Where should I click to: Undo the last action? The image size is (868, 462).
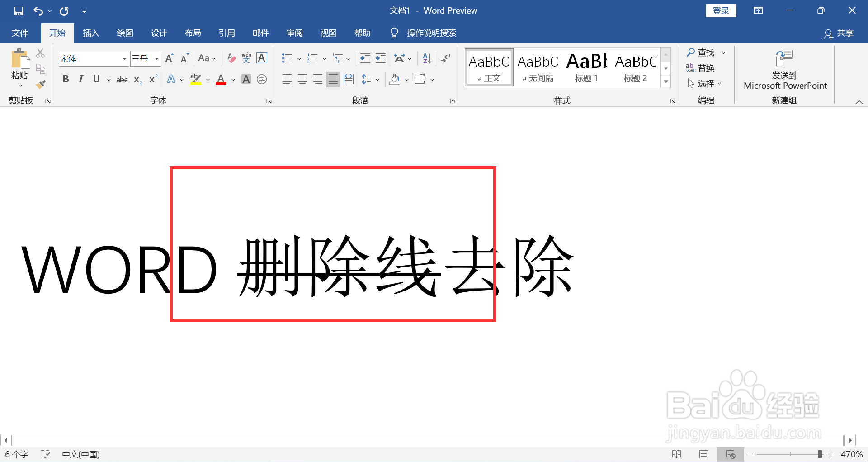[38, 11]
